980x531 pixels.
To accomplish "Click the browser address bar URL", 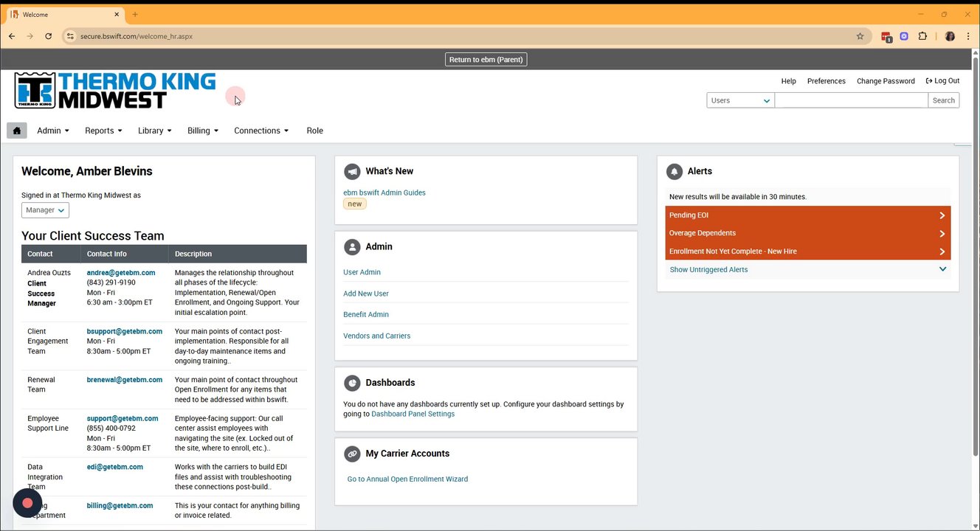I will [x=137, y=36].
